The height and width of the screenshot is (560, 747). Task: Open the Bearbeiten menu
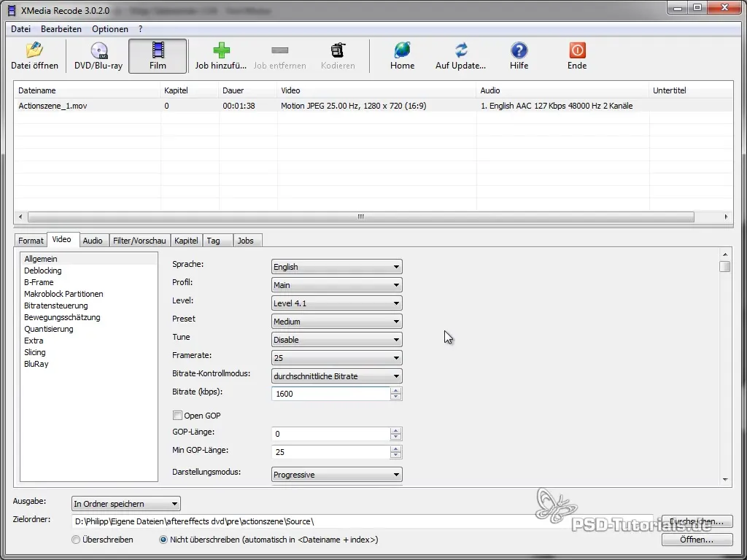[61, 29]
